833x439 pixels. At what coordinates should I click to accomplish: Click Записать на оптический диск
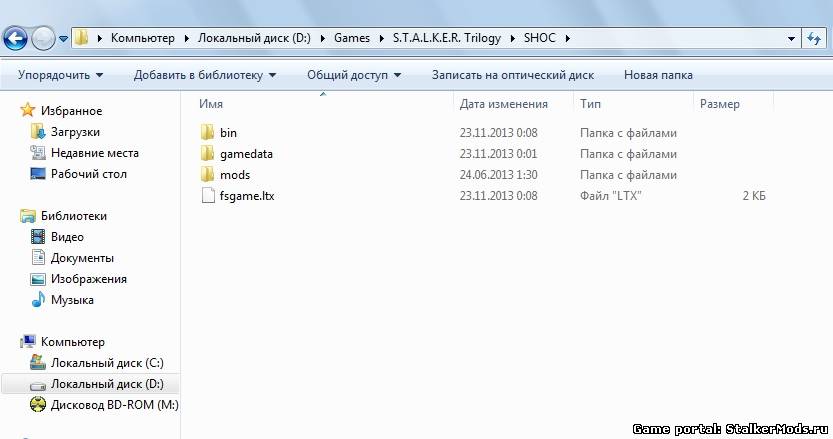point(513,75)
